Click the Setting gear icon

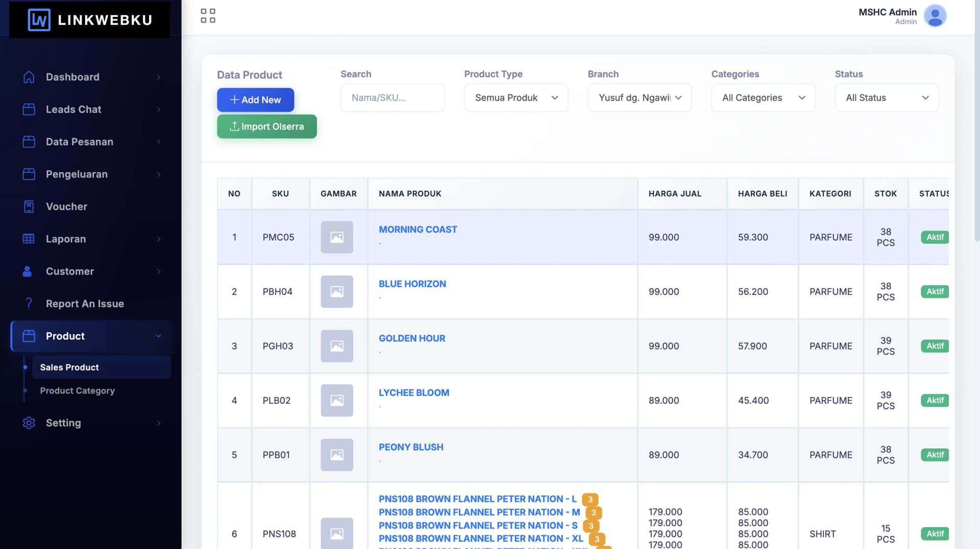click(x=29, y=423)
